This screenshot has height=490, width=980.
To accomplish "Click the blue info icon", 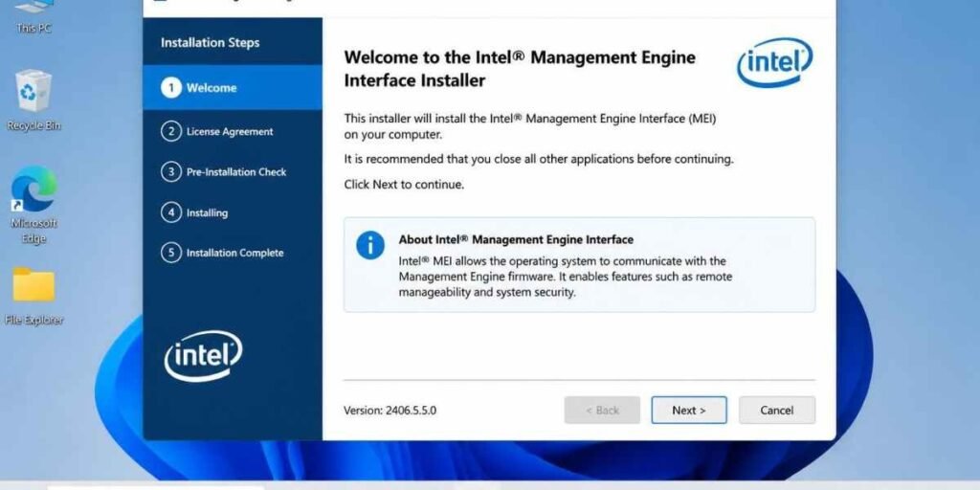I will [x=370, y=245].
